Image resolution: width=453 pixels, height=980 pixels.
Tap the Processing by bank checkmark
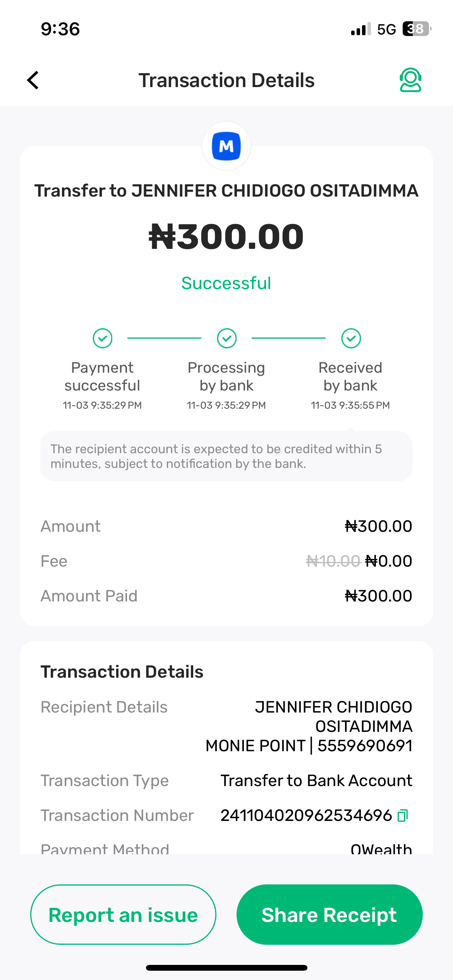click(227, 338)
